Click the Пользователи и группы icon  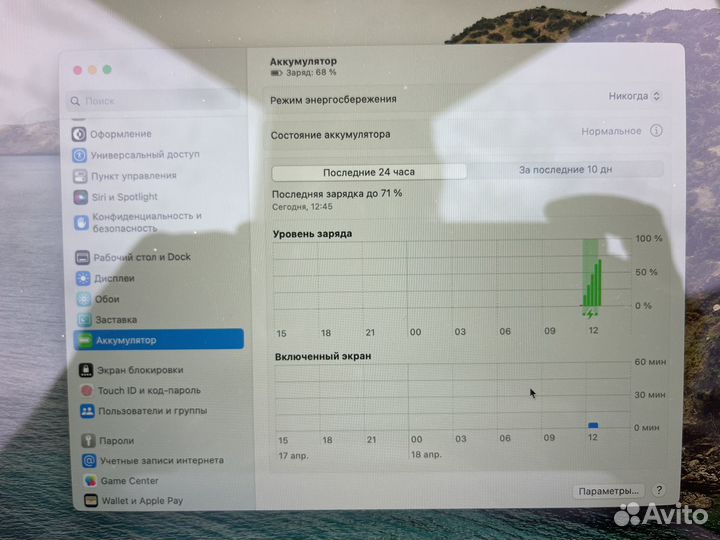point(87,411)
